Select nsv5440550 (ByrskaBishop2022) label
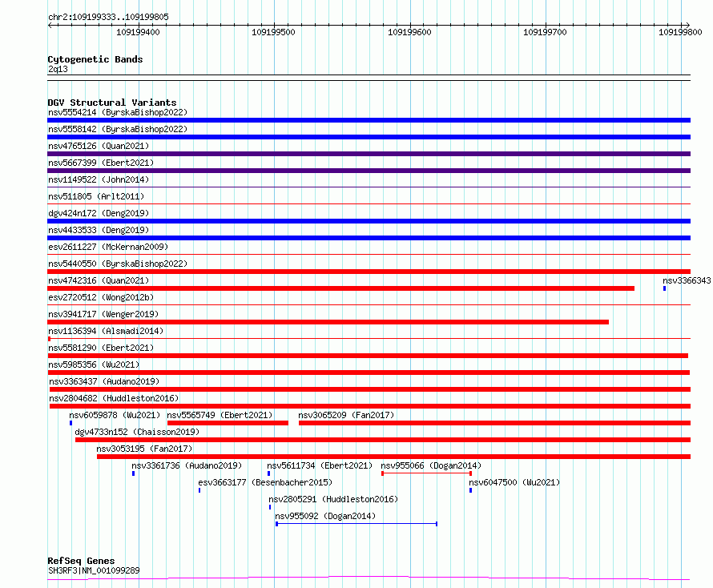 click(118, 264)
